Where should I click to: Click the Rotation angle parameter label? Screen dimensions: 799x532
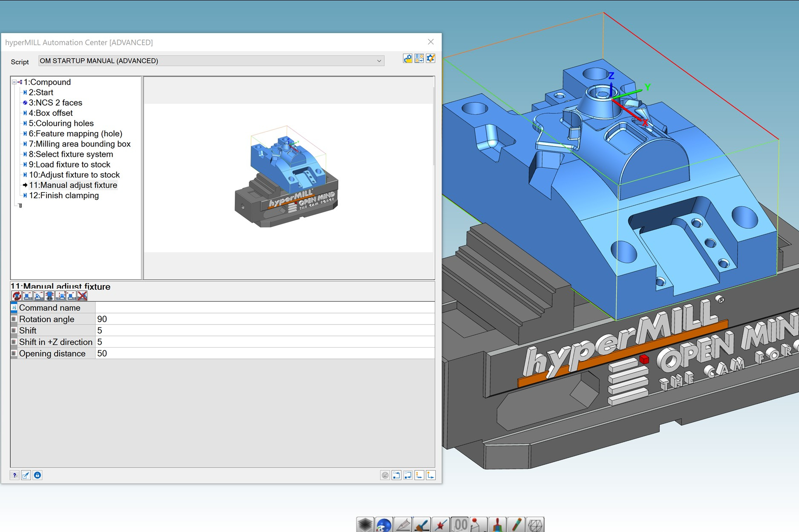click(46, 319)
